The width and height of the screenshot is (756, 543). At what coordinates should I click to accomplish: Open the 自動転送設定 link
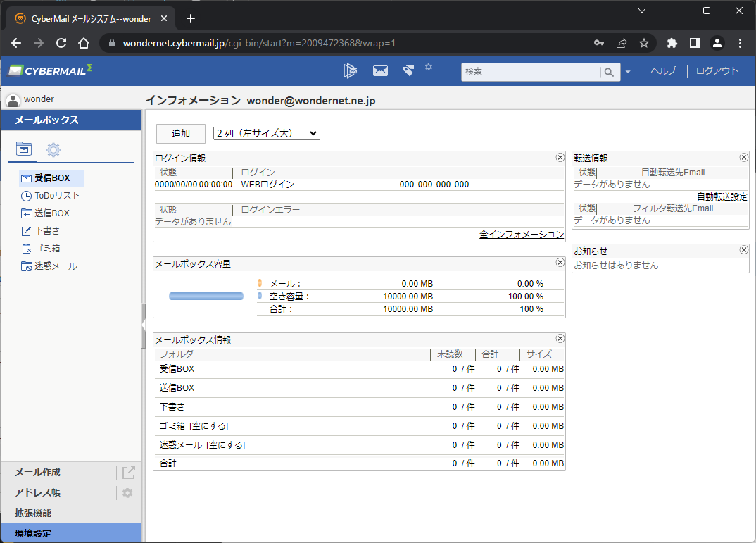coord(722,196)
